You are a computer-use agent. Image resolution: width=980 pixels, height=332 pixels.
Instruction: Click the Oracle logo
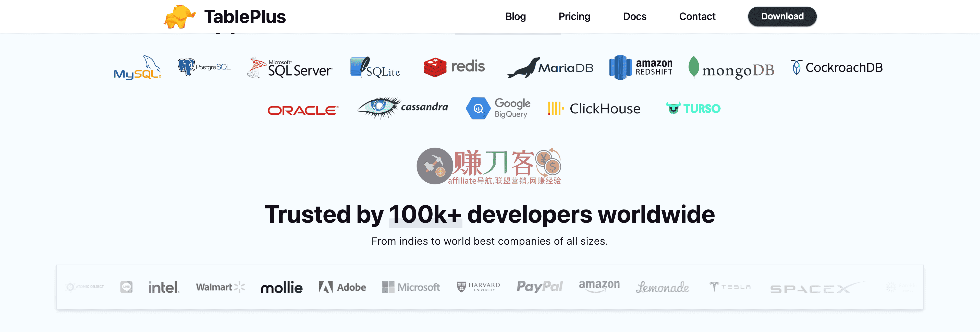(302, 110)
